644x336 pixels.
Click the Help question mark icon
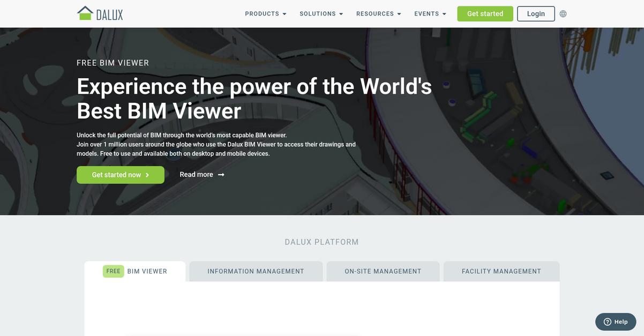(607, 322)
